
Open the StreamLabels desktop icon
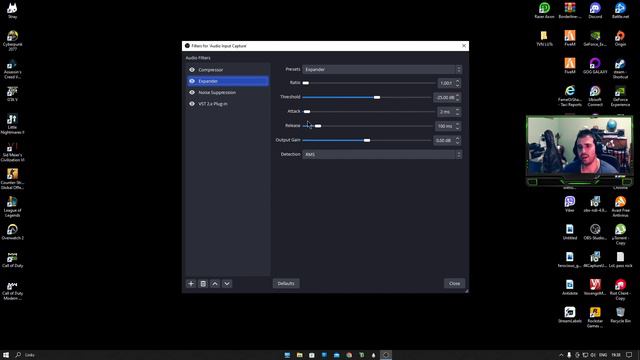(570, 315)
